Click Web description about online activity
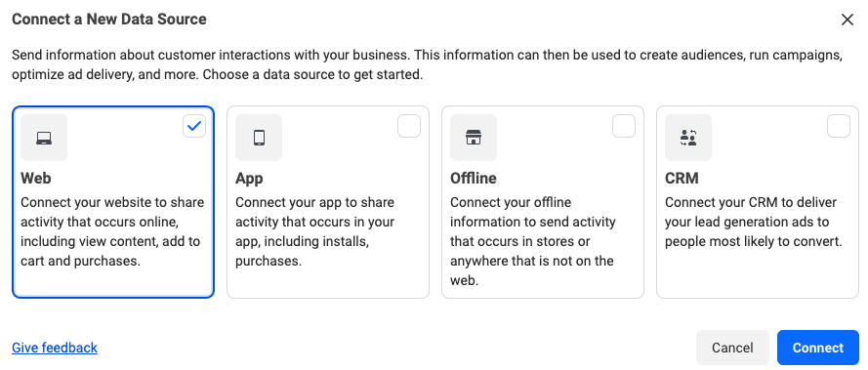 (112, 231)
